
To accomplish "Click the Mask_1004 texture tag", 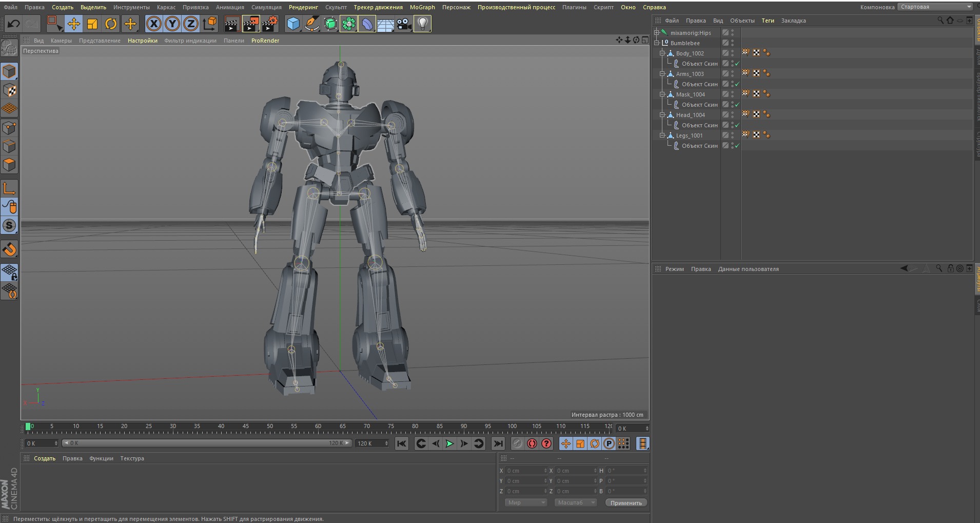I will coord(756,94).
